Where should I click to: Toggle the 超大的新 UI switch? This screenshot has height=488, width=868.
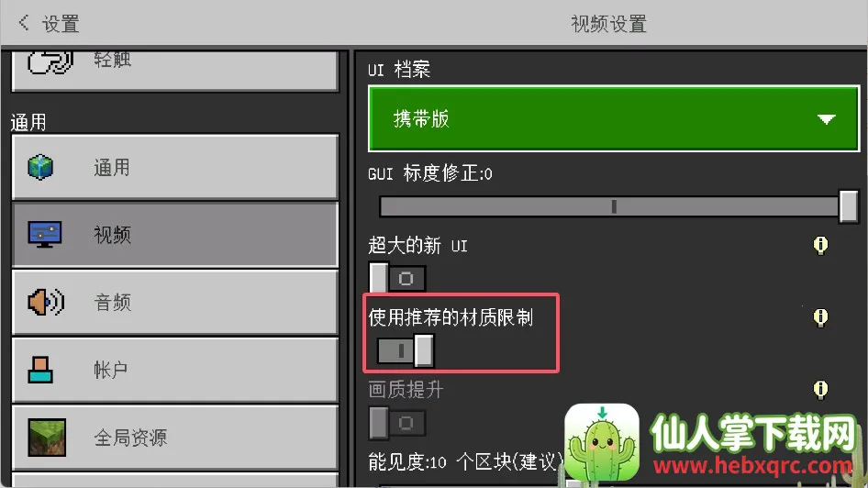(397, 278)
